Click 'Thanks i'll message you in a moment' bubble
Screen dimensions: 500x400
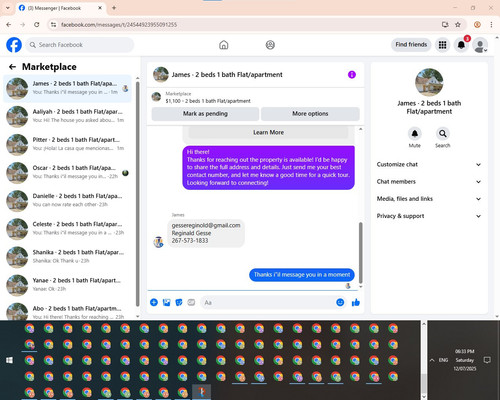302,275
